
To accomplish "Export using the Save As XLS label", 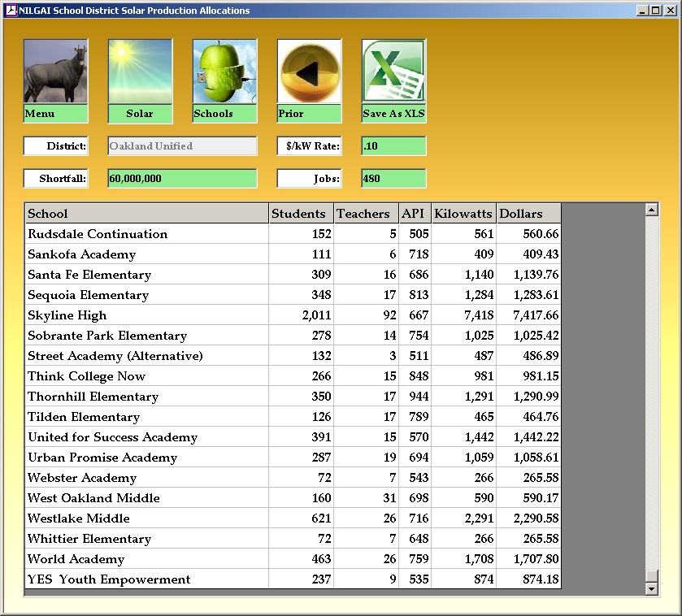I will click(393, 114).
